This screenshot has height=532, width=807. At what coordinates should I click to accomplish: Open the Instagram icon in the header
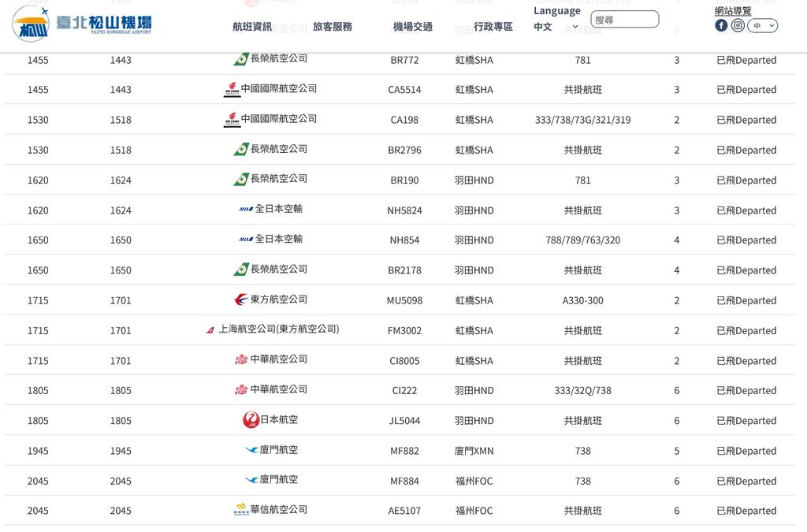click(738, 25)
